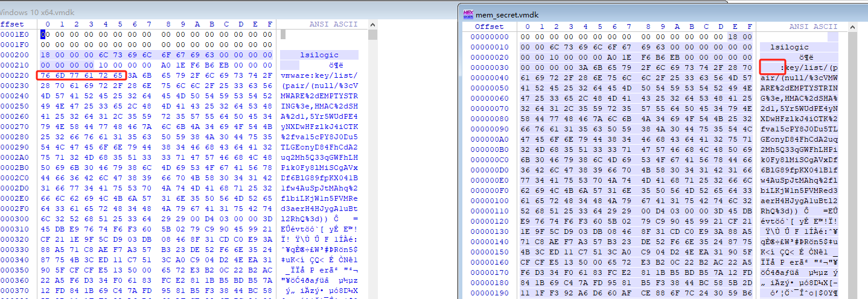Select the highlighted first byte at offset 0001E0

43,34
